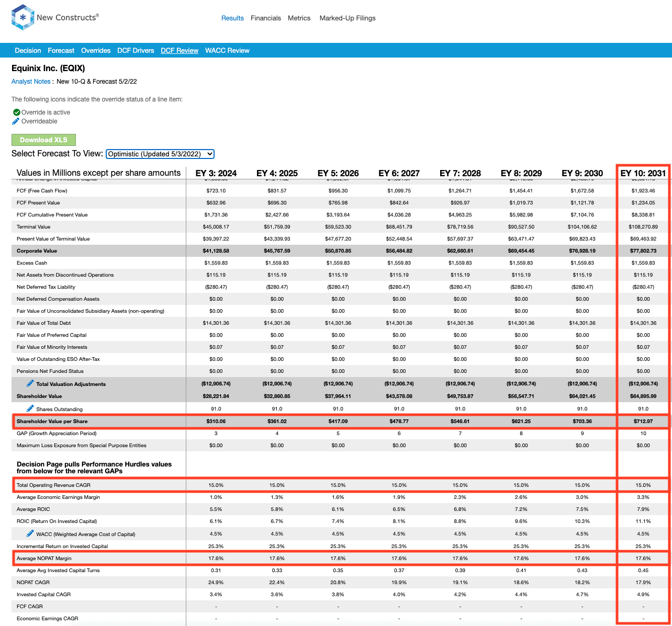
Task: Click the Total Valuation Adjustments label
Action: tap(71, 384)
